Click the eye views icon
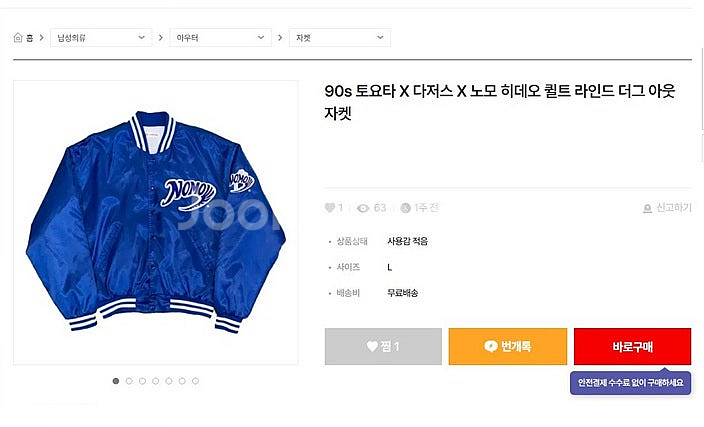The image size is (704, 427). pyautogui.click(x=364, y=208)
